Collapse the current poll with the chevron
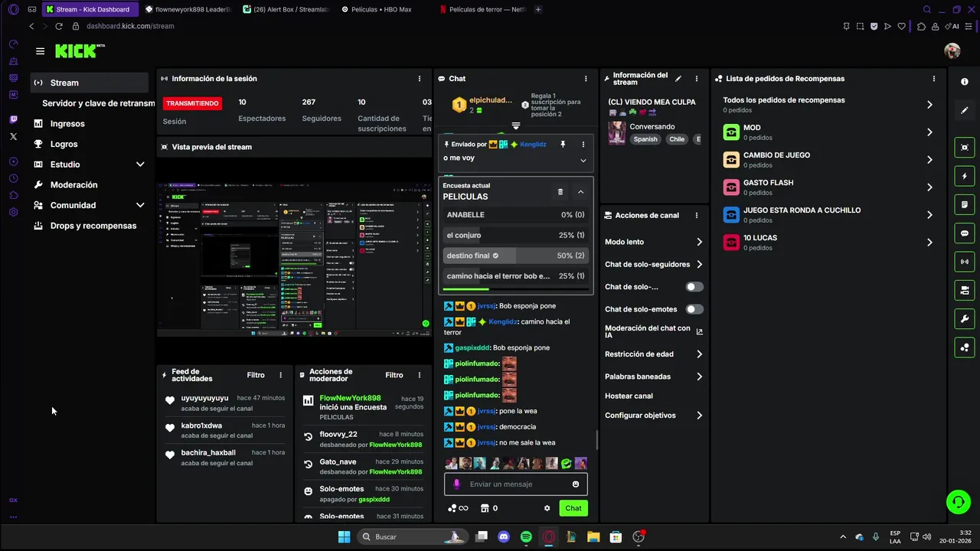The width and height of the screenshot is (980, 551). coord(580,192)
